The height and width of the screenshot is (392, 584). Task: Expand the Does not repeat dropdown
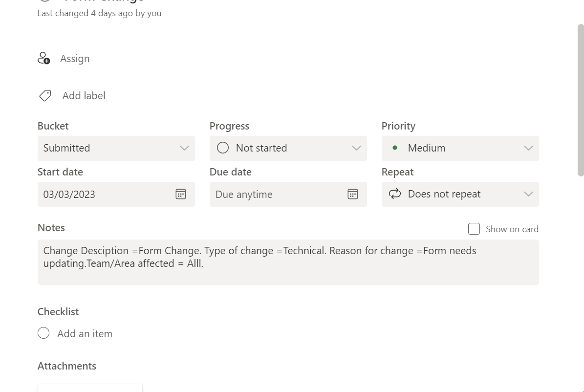(528, 194)
